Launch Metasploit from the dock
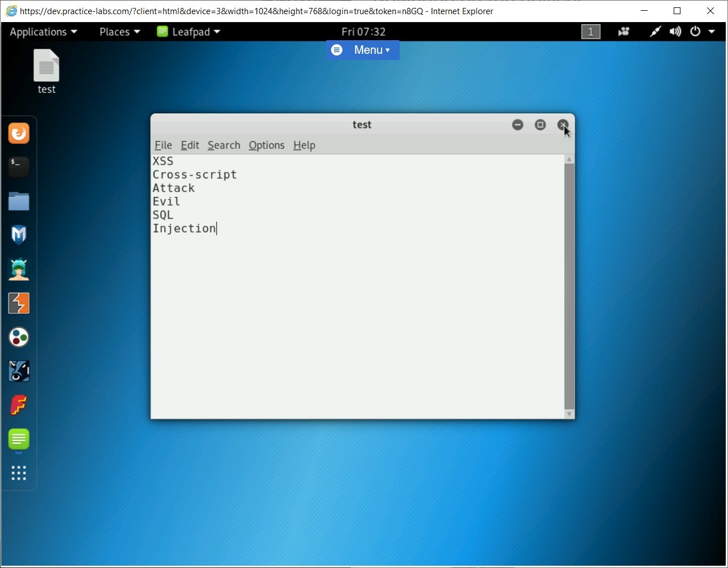This screenshot has width=728, height=568. (19, 235)
